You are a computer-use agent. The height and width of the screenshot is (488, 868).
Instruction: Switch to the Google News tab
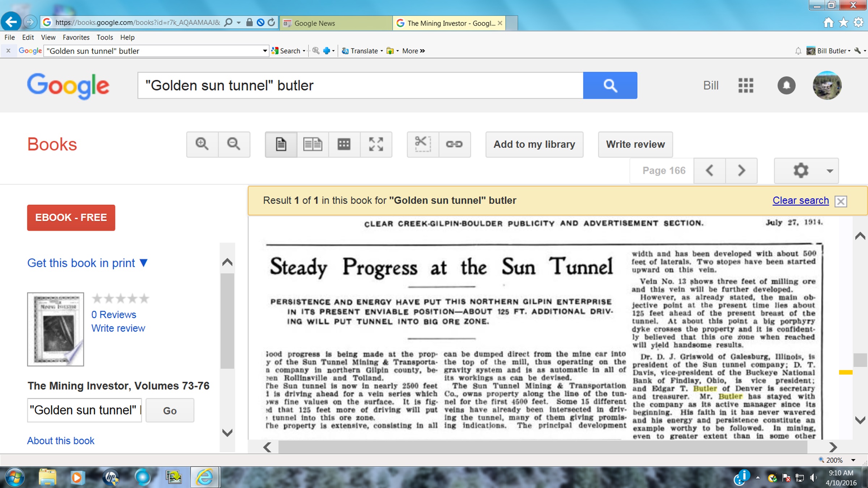point(336,23)
